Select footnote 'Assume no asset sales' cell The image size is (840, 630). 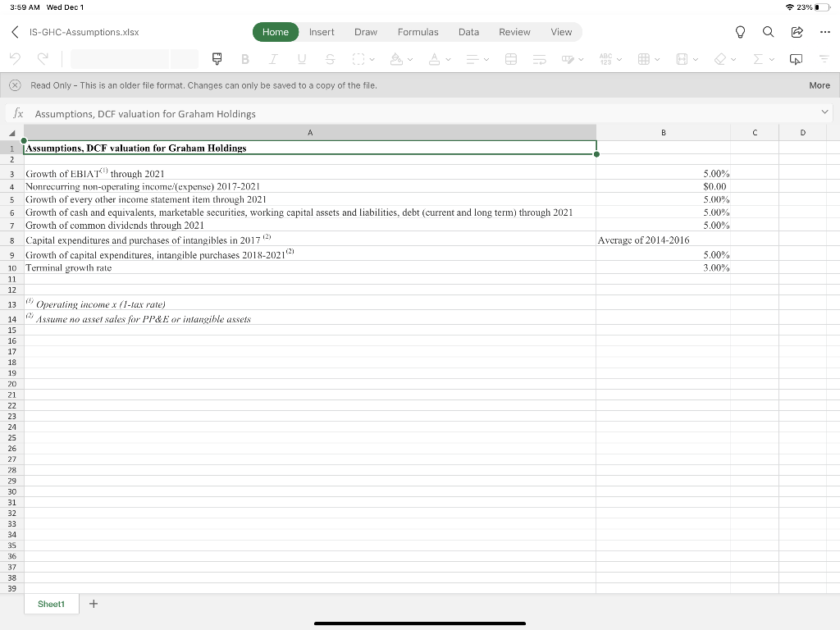coord(309,318)
